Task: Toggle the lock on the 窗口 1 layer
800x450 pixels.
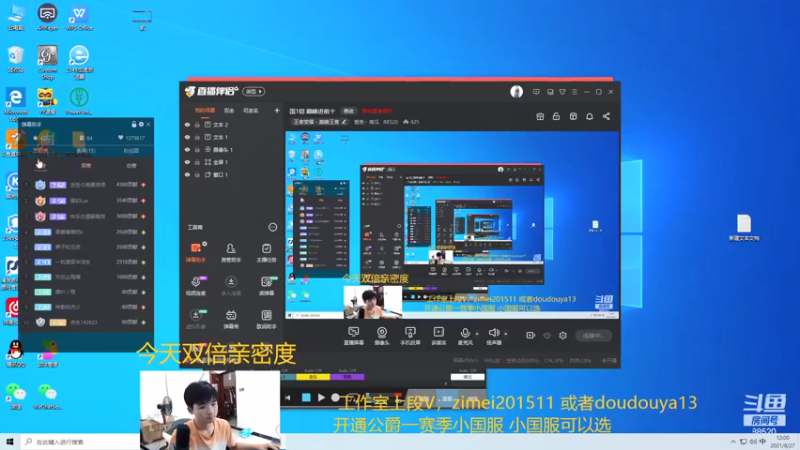Action: 197,174
